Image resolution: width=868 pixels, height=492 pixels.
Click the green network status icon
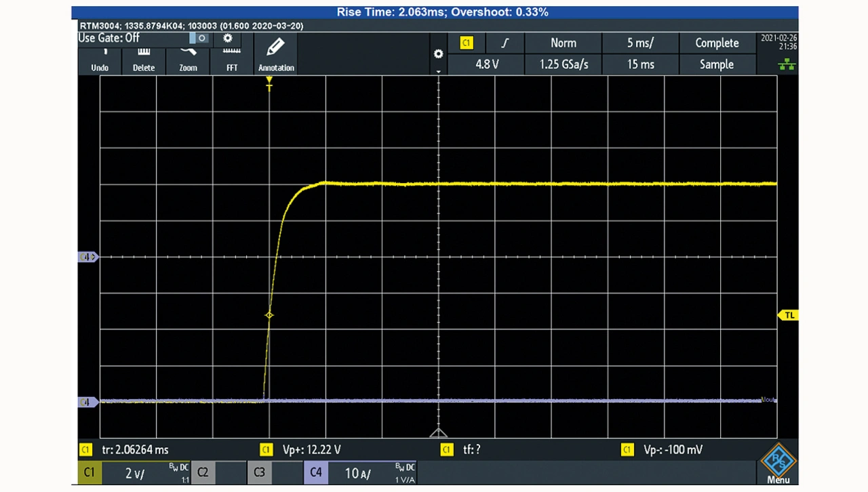point(787,65)
